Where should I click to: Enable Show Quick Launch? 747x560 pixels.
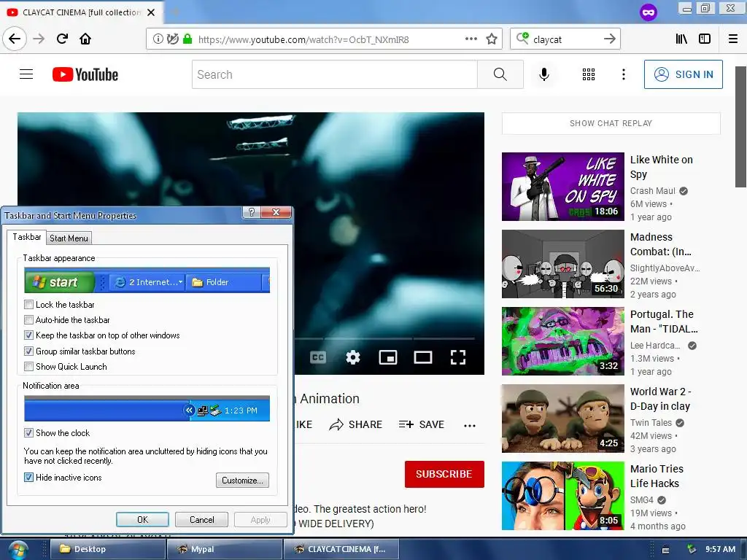click(28, 366)
